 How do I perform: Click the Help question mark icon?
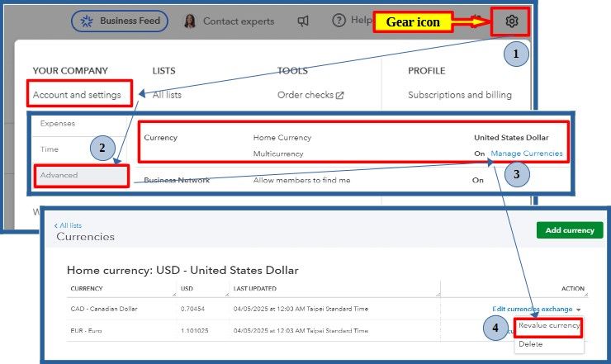(339, 21)
